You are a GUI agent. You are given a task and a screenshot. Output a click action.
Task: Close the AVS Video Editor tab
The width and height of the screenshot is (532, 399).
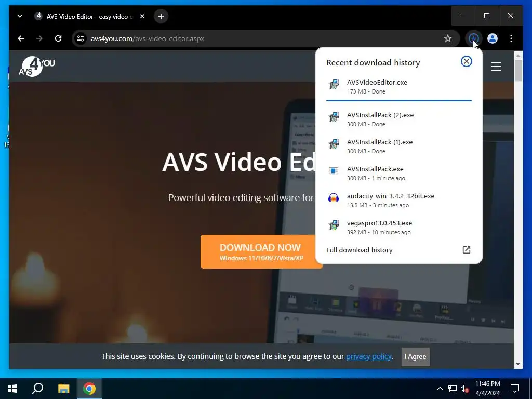[142, 16]
